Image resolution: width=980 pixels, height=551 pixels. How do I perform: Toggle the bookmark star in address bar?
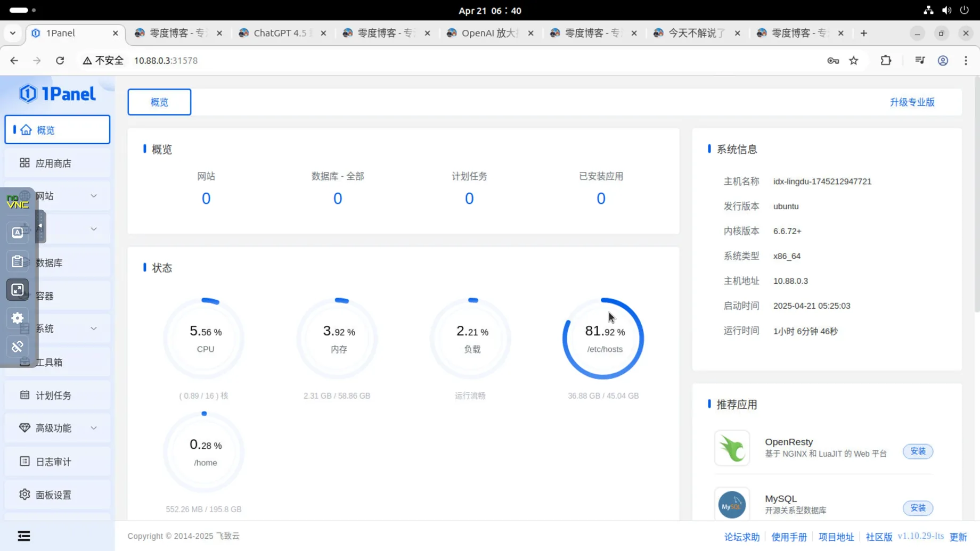pyautogui.click(x=854, y=60)
